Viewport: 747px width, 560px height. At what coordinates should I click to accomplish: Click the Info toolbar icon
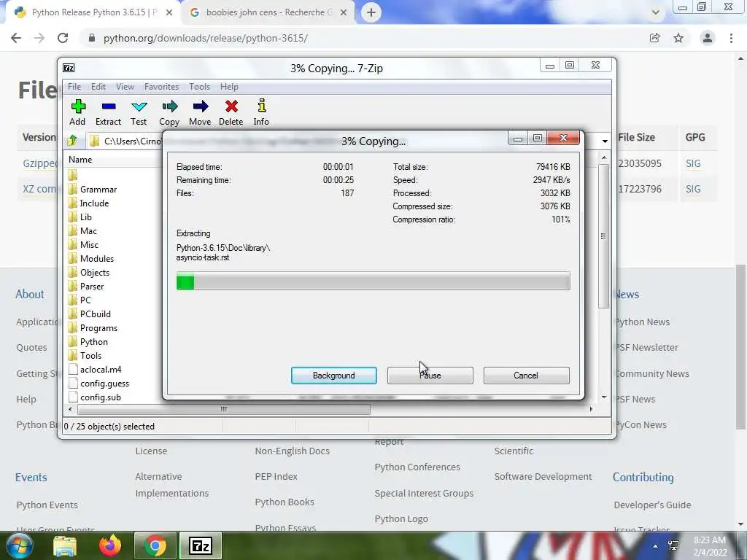pos(261,112)
